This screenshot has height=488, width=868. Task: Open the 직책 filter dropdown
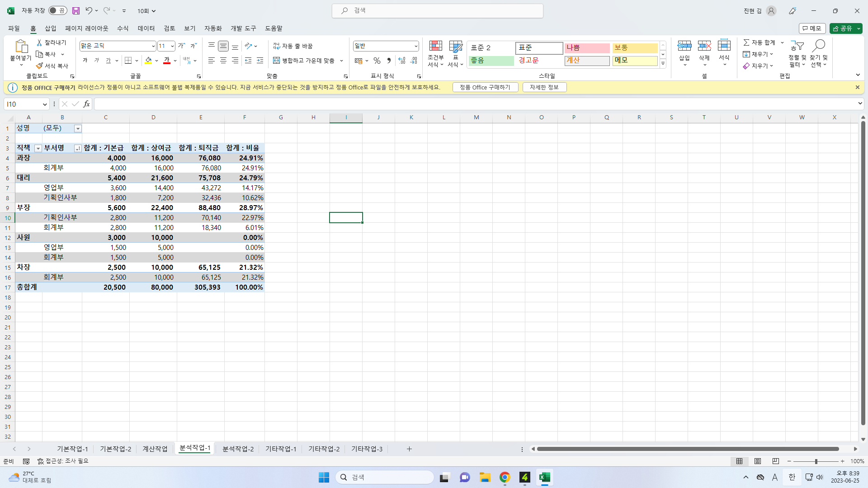38,149
